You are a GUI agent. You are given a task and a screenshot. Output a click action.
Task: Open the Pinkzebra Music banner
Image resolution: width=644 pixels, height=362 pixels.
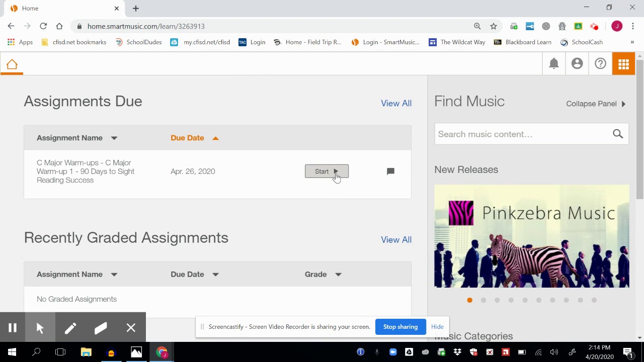531,236
